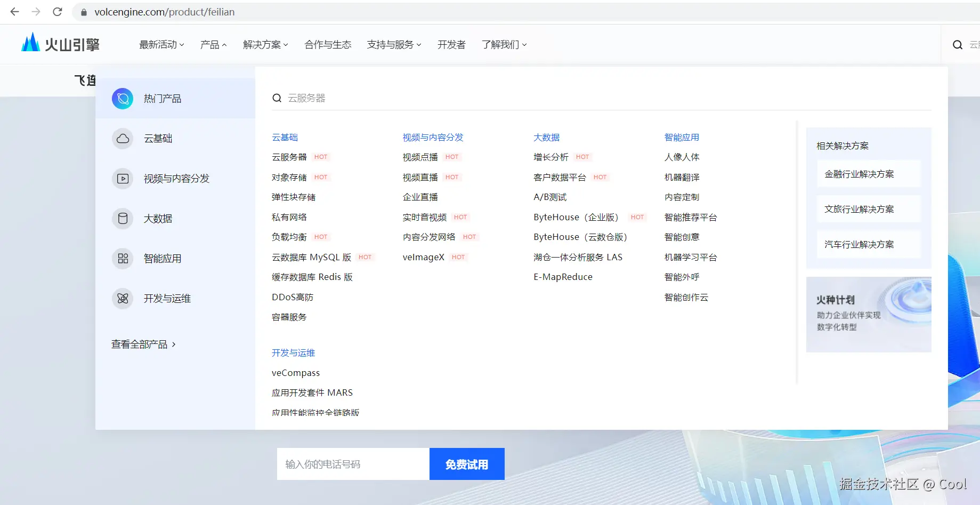The height and width of the screenshot is (505, 980).
Task: Click the 汽车行业解决方案 card
Action: [869, 244]
